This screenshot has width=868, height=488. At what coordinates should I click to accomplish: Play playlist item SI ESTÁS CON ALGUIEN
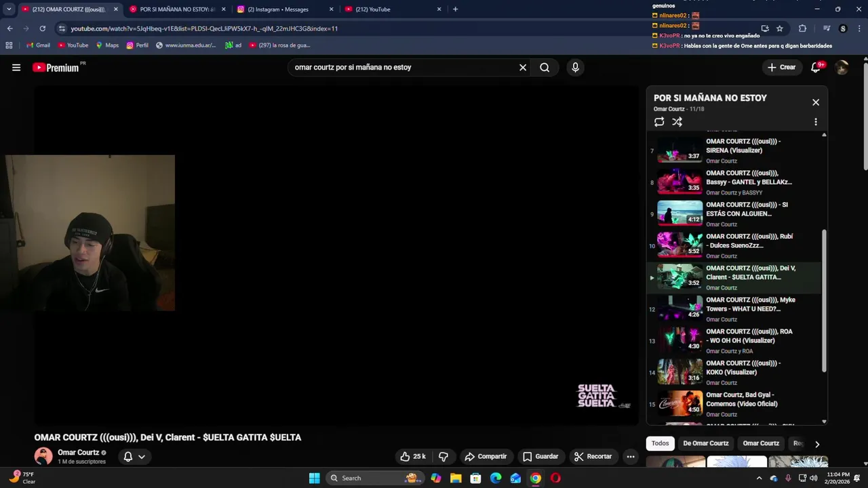pyautogui.click(x=735, y=214)
